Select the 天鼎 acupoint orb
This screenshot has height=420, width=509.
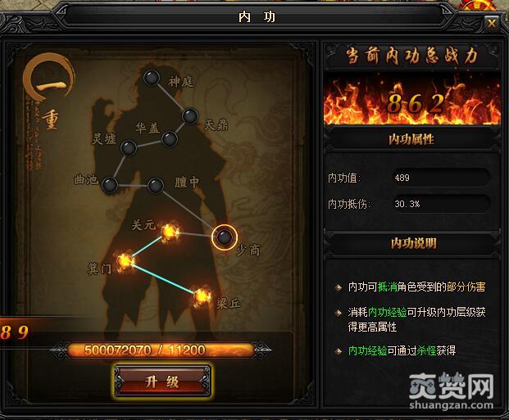(x=190, y=115)
